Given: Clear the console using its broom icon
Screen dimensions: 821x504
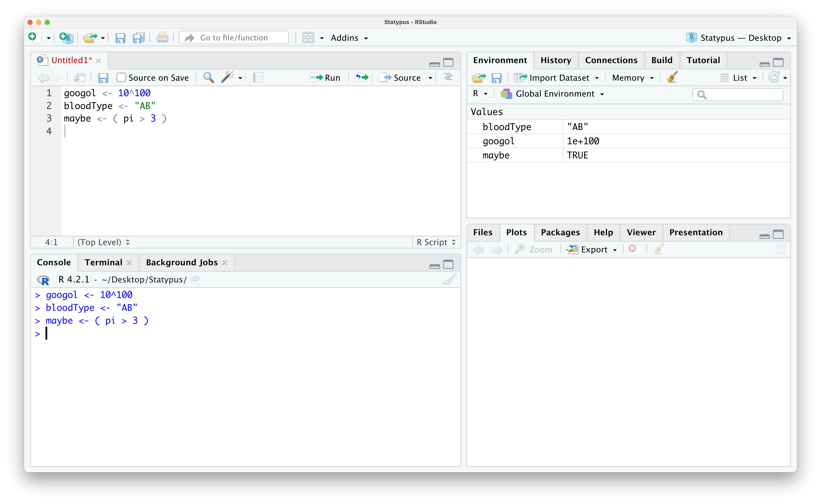Looking at the screenshot, I should (x=449, y=279).
